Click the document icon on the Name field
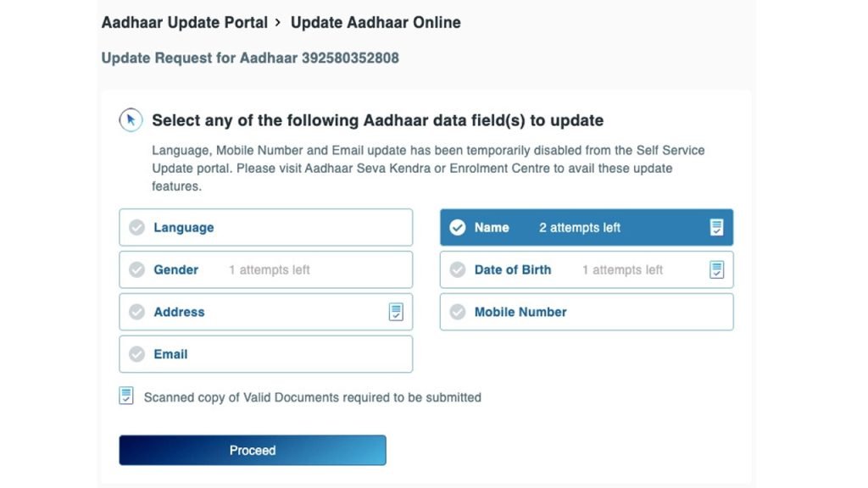Image resolution: width=868 pixels, height=488 pixels. click(717, 227)
